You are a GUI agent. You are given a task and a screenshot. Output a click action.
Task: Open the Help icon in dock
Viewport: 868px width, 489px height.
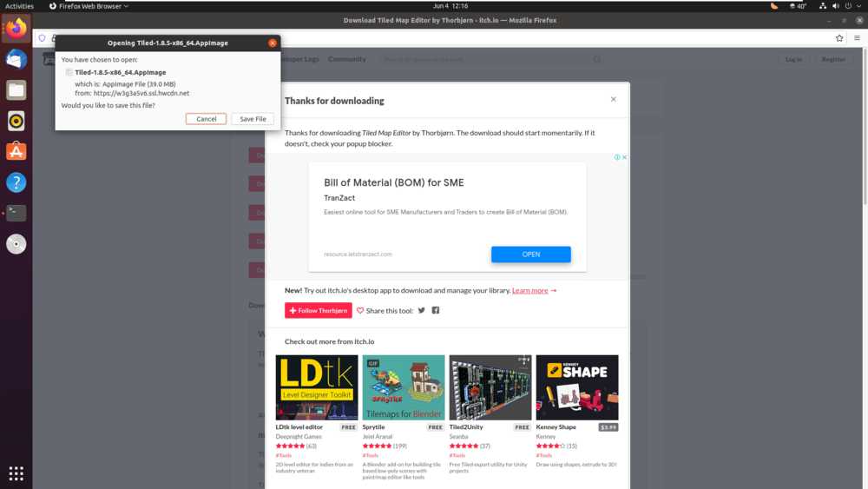pos(16,182)
